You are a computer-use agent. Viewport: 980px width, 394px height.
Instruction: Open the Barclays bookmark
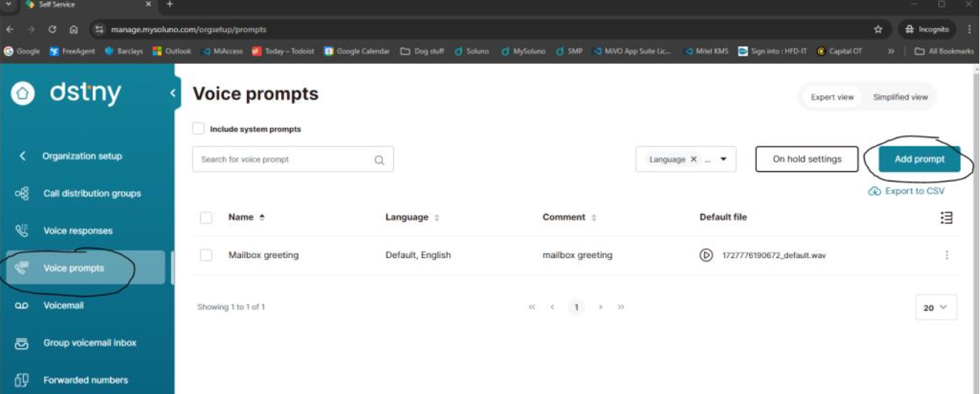tap(123, 51)
